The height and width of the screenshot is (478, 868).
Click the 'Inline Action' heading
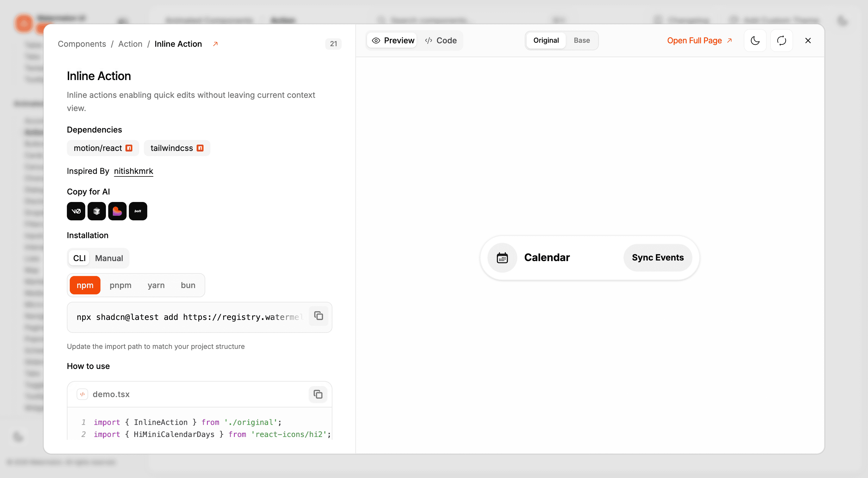[99, 76]
